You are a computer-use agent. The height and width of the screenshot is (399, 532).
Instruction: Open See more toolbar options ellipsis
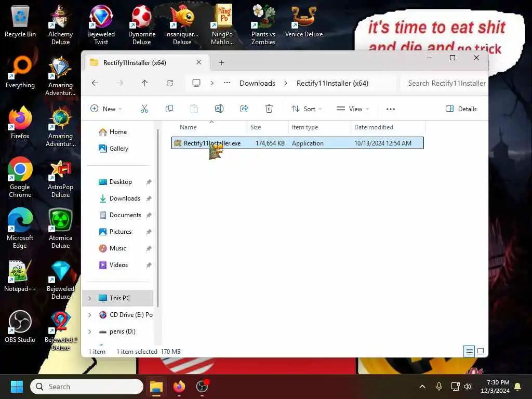tap(391, 109)
